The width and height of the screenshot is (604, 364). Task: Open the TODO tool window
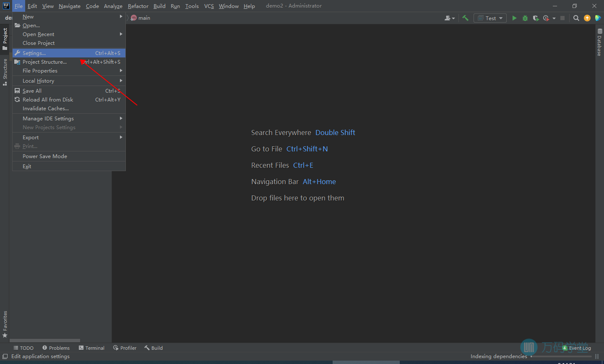point(23,348)
